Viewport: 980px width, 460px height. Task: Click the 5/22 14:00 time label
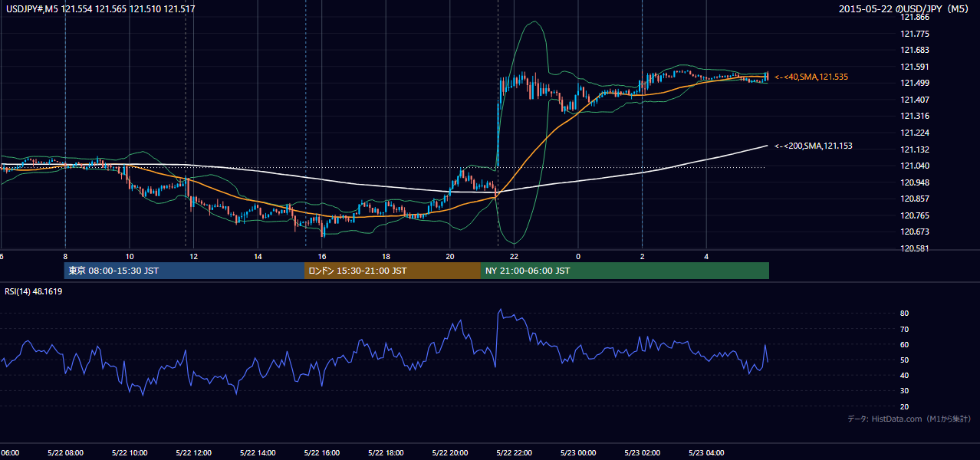[258, 453]
